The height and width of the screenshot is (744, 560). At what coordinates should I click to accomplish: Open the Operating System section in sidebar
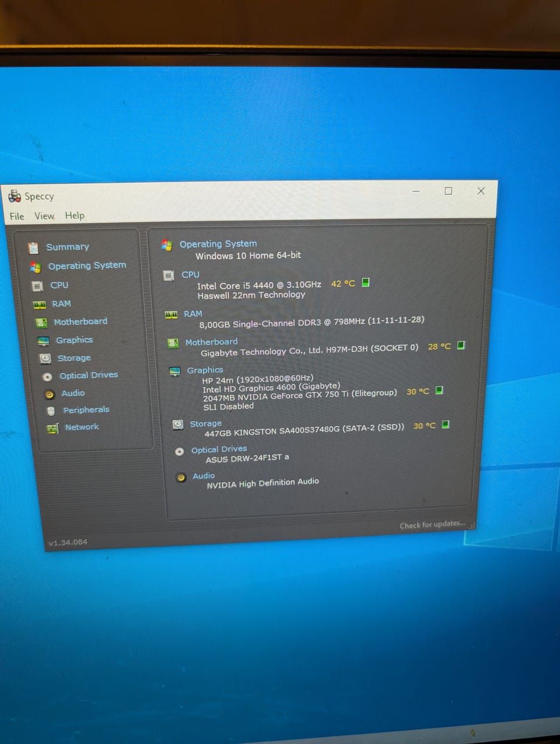coord(87,266)
